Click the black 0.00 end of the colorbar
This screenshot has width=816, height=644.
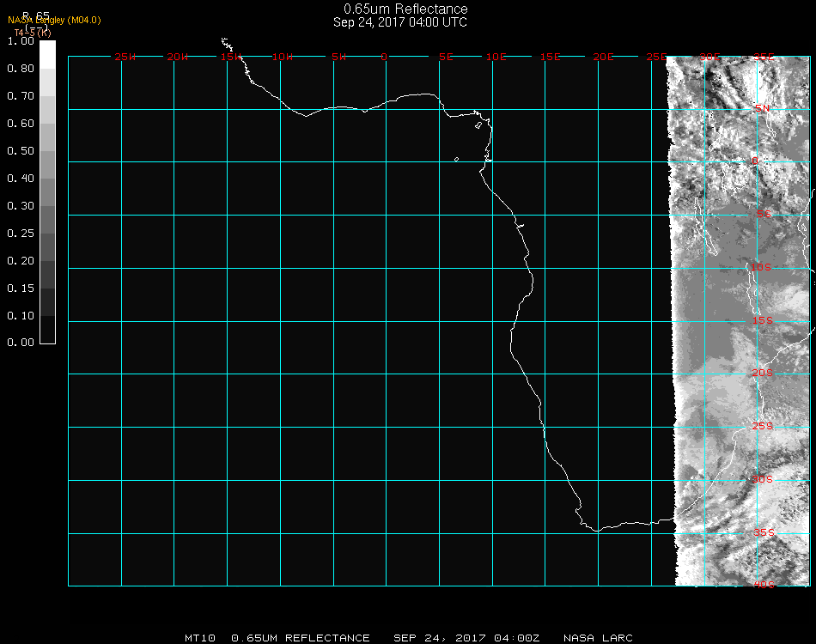tap(47, 337)
